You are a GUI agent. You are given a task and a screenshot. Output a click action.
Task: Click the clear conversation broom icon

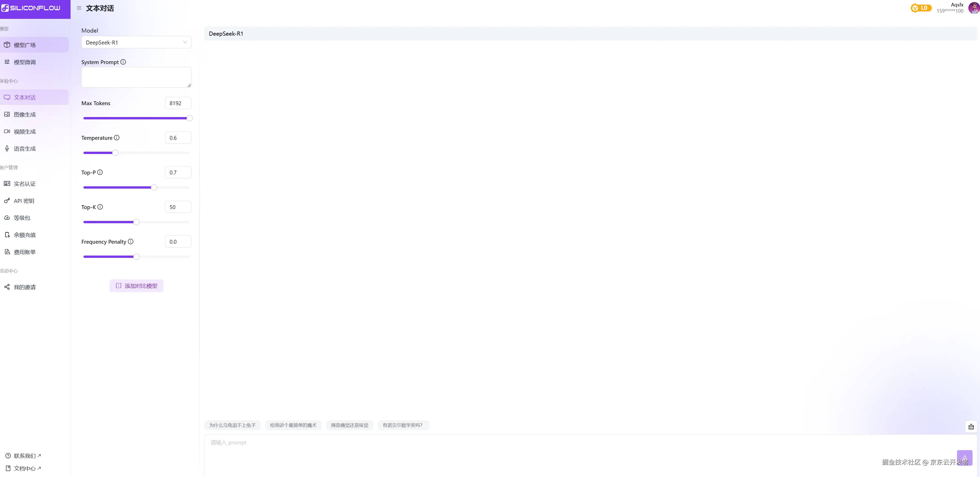[971, 426]
